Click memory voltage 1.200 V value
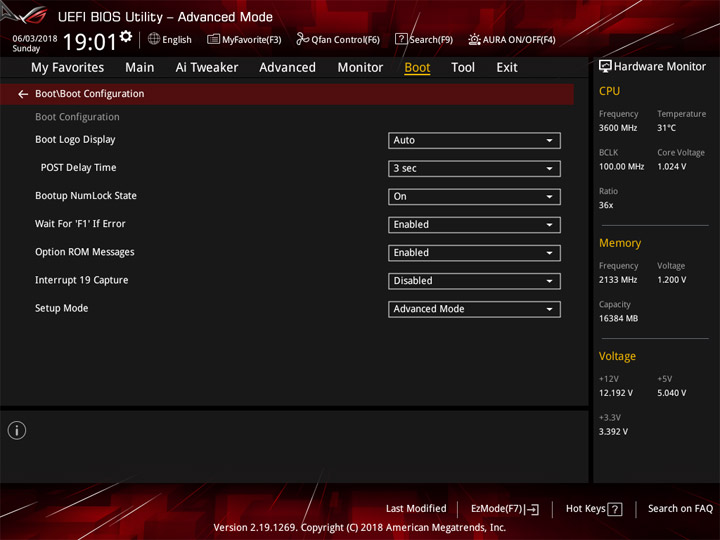This screenshot has height=540, width=720. (672, 280)
